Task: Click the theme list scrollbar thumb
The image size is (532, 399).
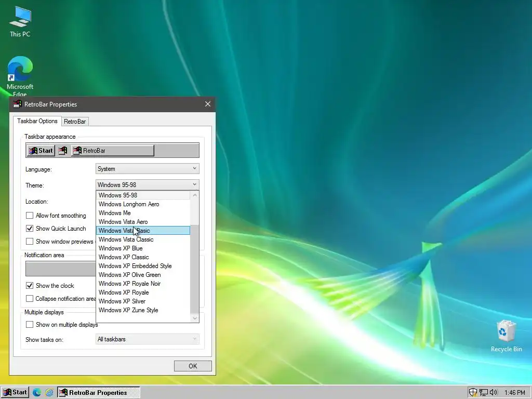Action: (194, 270)
